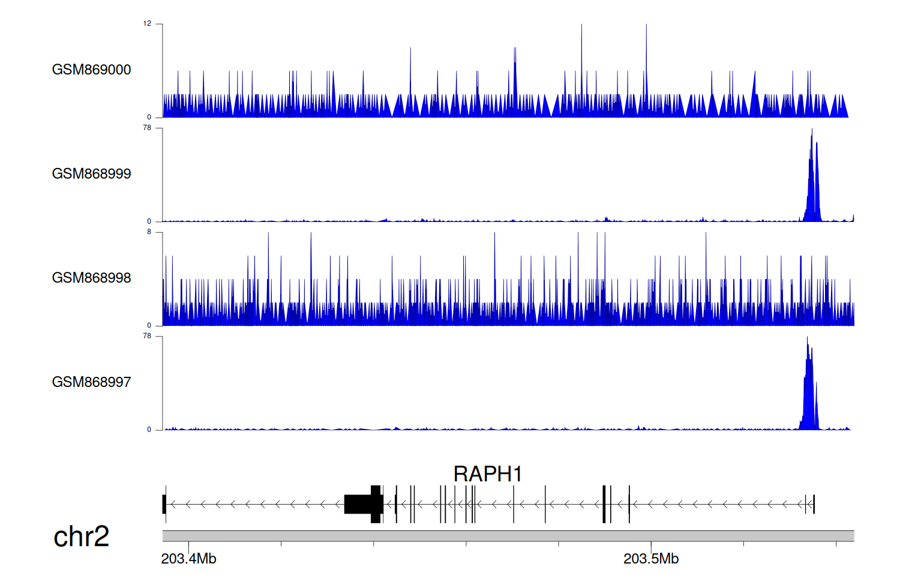
Task: Click the 203.5Mb axis position label
Action: 651,559
